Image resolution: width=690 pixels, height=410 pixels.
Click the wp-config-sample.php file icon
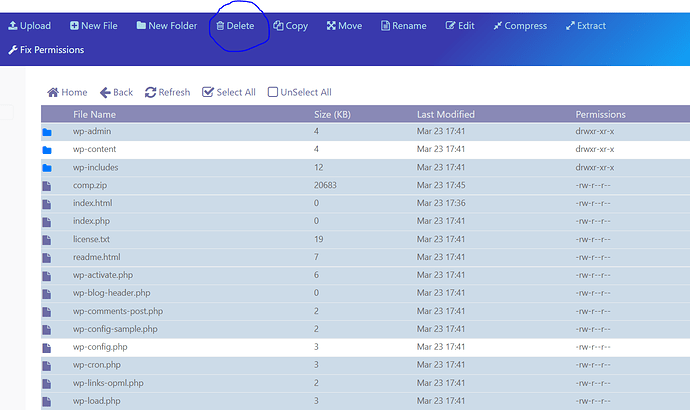tap(47, 330)
